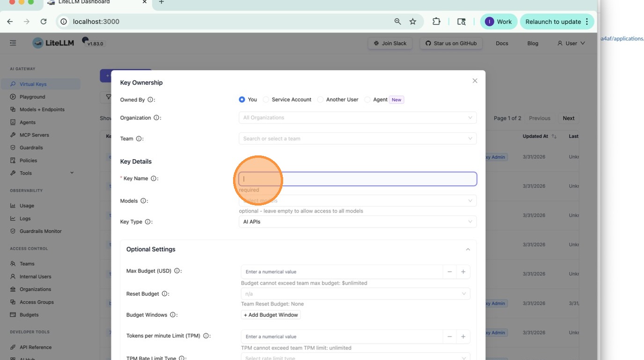Click the Max Budget input field
The height and width of the screenshot is (360, 644).
(342, 272)
